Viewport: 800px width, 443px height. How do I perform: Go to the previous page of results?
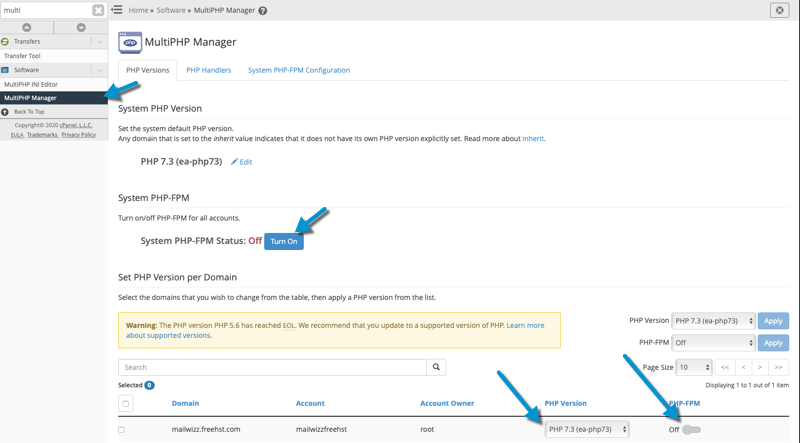point(743,367)
